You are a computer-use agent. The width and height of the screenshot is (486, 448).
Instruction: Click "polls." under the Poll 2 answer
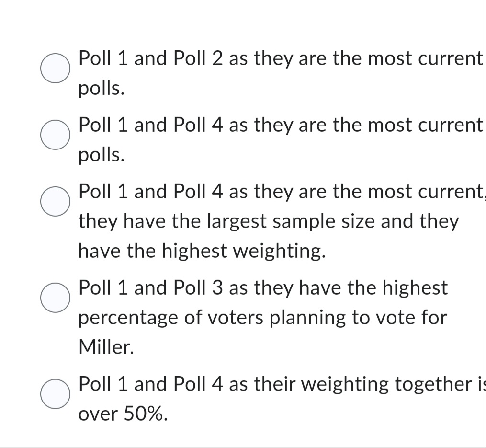tap(102, 88)
